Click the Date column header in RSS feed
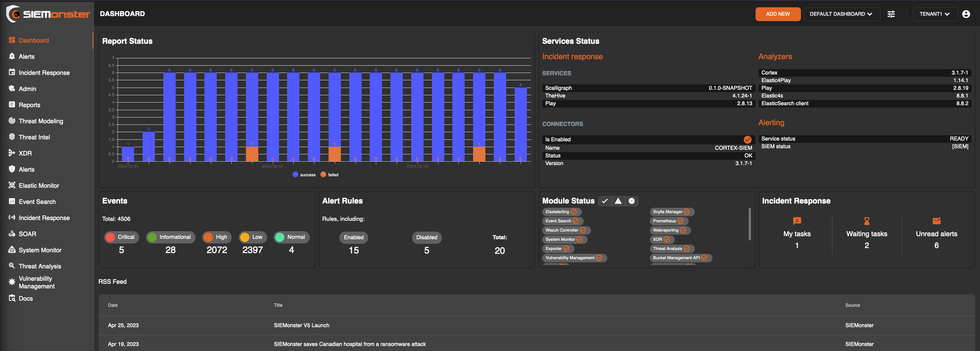Screen dimensions: 980x351 [113, 305]
